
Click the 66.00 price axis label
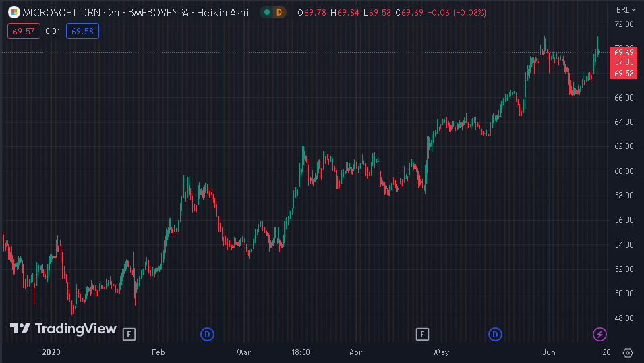[x=624, y=98]
